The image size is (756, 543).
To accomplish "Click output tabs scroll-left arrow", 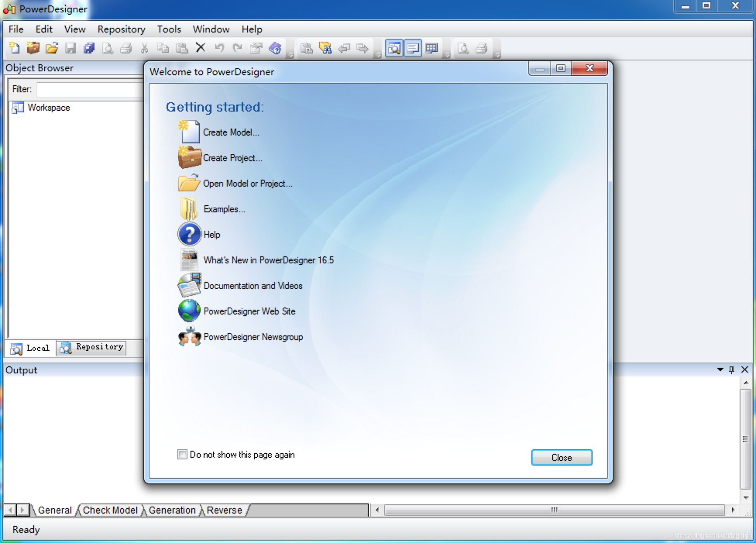I will 10,510.
